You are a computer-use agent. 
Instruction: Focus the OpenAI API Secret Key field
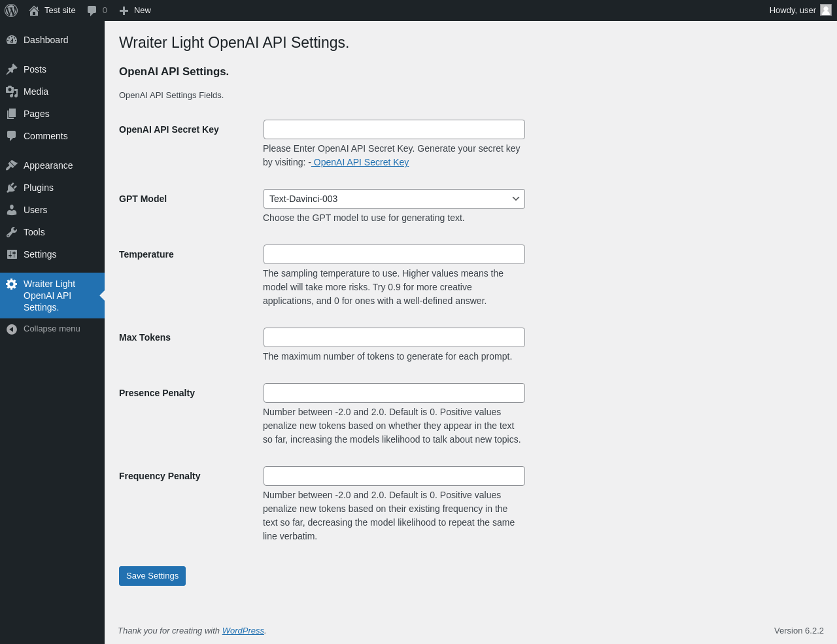394,129
